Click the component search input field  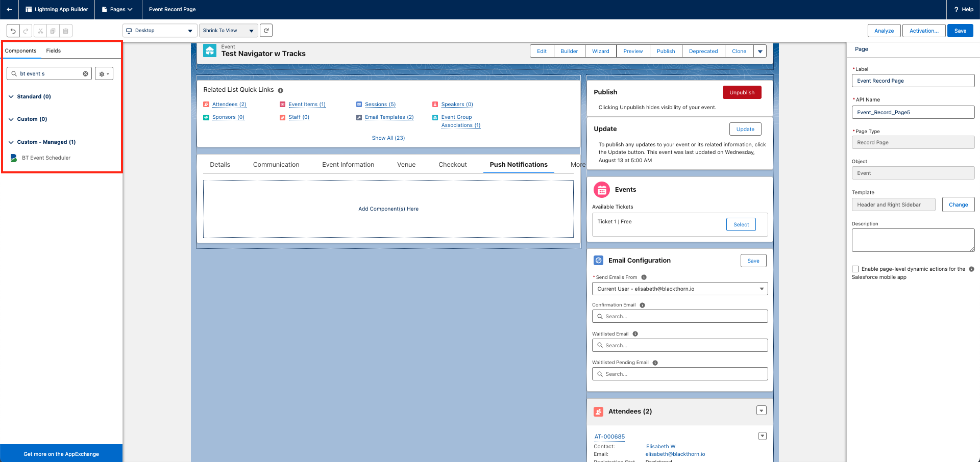click(x=49, y=74)
